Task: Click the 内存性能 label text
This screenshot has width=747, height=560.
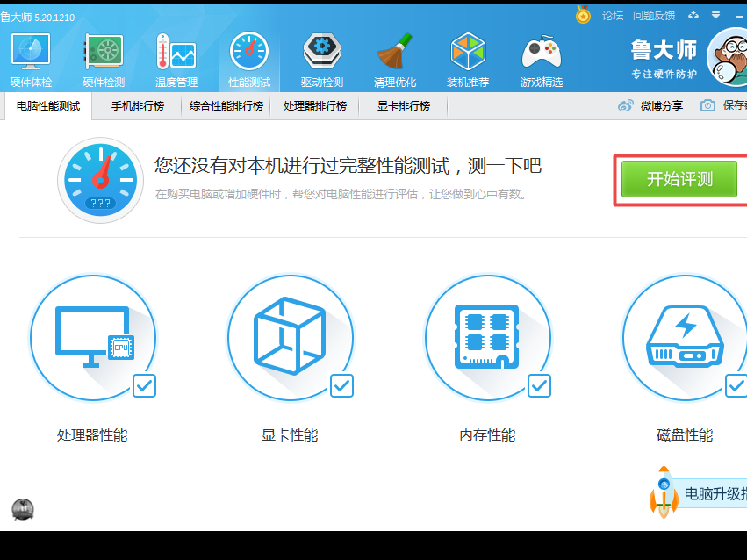Action: coord(487,434)
